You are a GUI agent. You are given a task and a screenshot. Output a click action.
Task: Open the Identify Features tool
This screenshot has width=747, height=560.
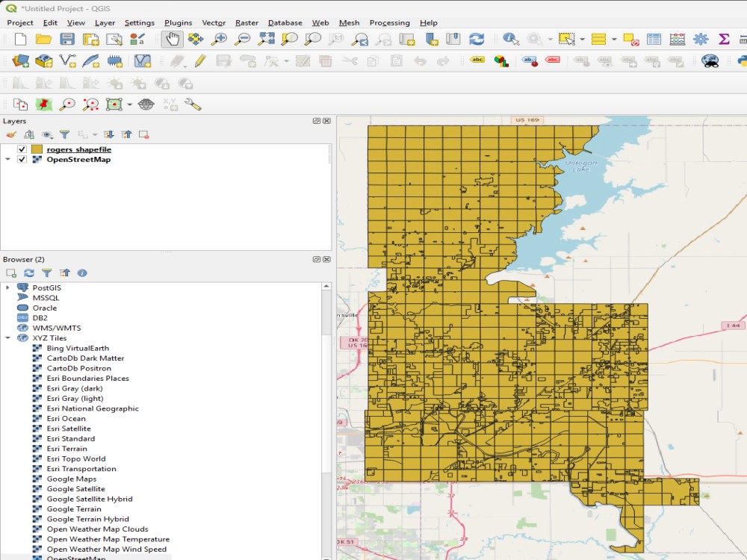[510, 39]
